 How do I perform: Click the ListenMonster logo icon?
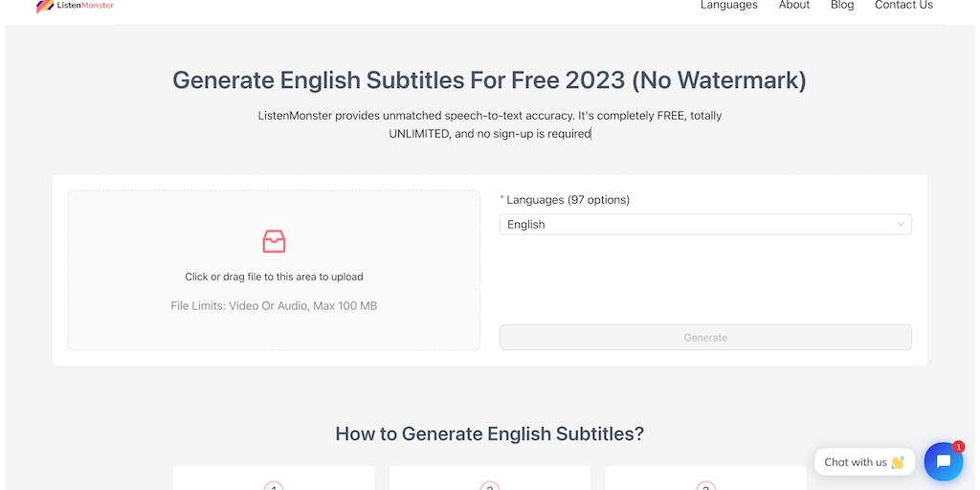click(45, 6)
